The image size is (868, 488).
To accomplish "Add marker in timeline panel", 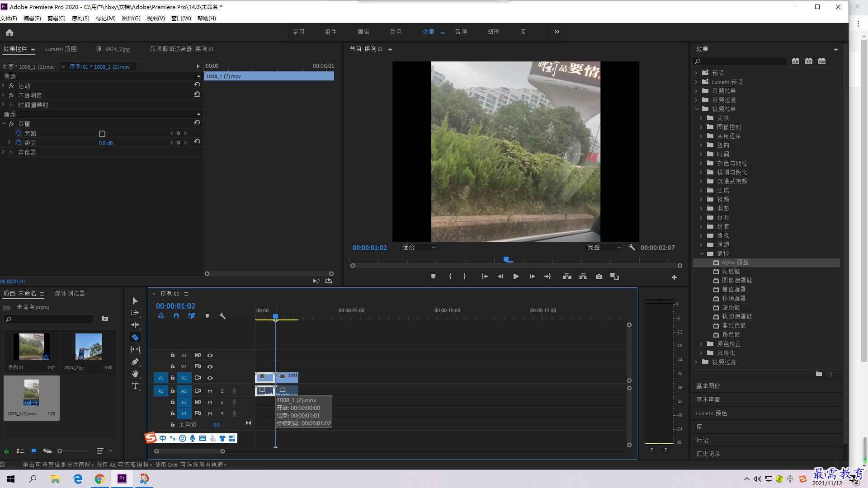I will tap(207, 316).
